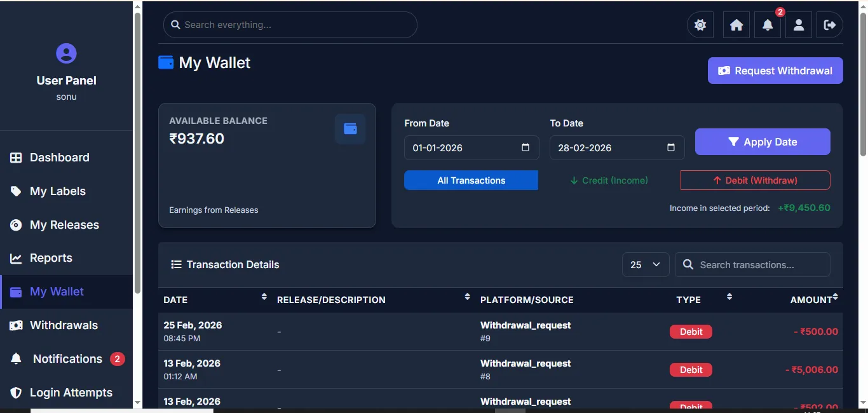The height and width of the screenshot is (413, 868).
Task: Click the list icon beside Transaction Details
Action: click(x=176, y=264)
